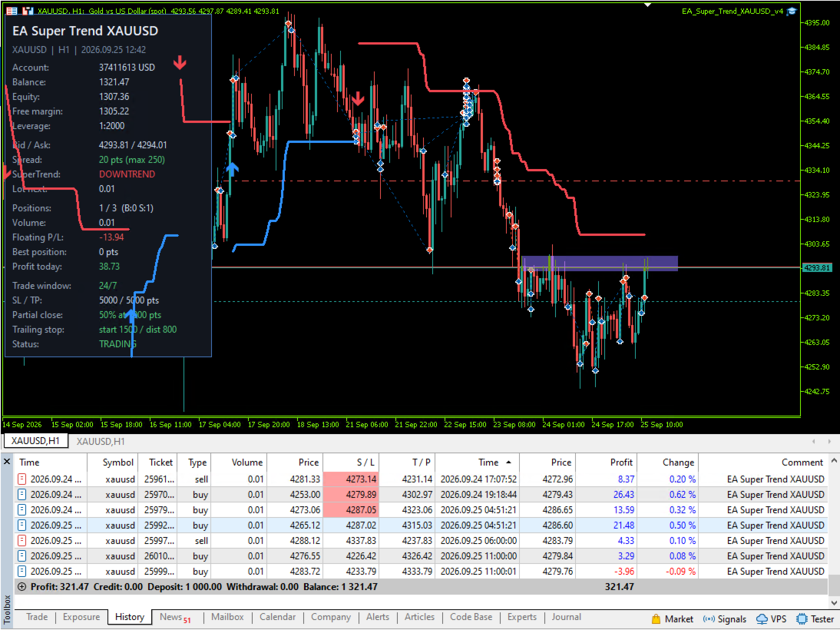Click the red S/L cell 4279.89
The image size is (840, 630).
351,494
